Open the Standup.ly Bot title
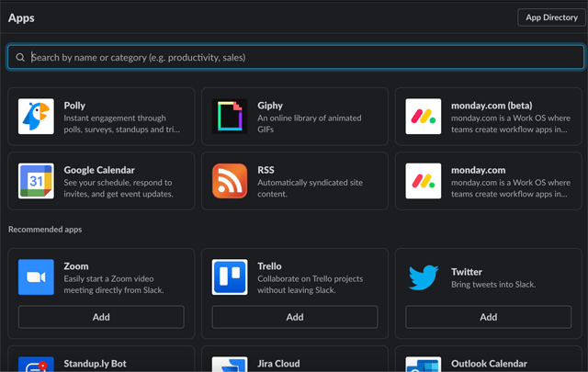Viewport: 588px width, 372px height. pos(95,364)
